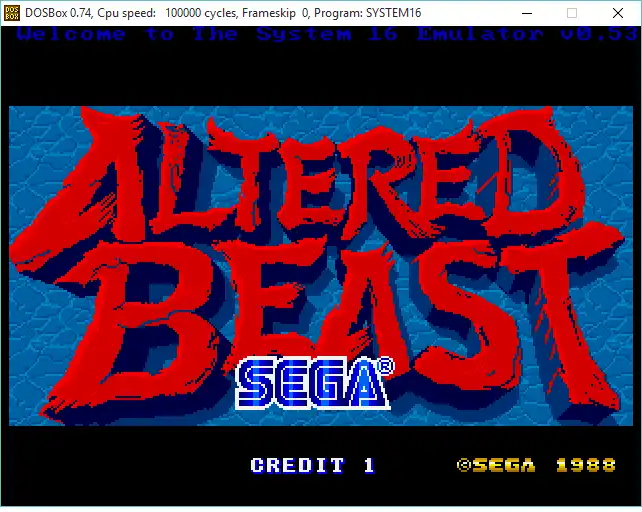This screenshot has height=512, width=642.
Task: Click the 'CREDIT 1' text
Action: (313, 465)
